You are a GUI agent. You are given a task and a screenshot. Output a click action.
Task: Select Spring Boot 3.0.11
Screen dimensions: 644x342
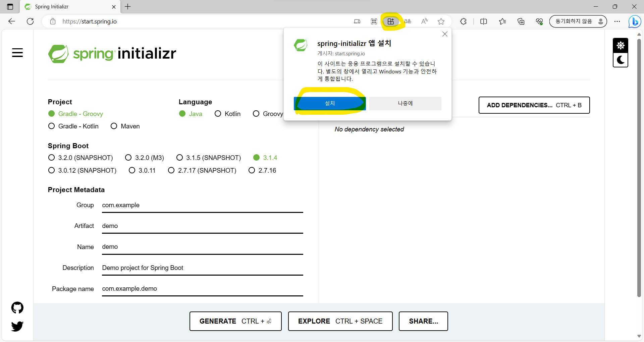(142, 170)
